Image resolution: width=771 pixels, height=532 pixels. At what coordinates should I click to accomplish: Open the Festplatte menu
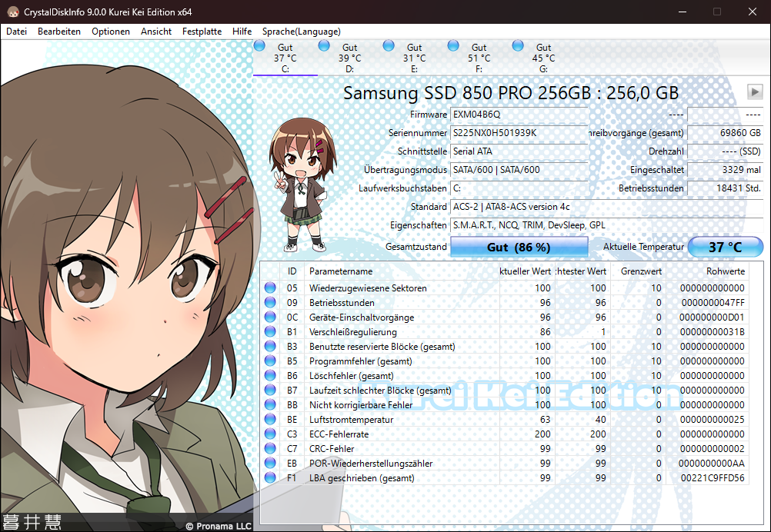(x=202, y=32)
